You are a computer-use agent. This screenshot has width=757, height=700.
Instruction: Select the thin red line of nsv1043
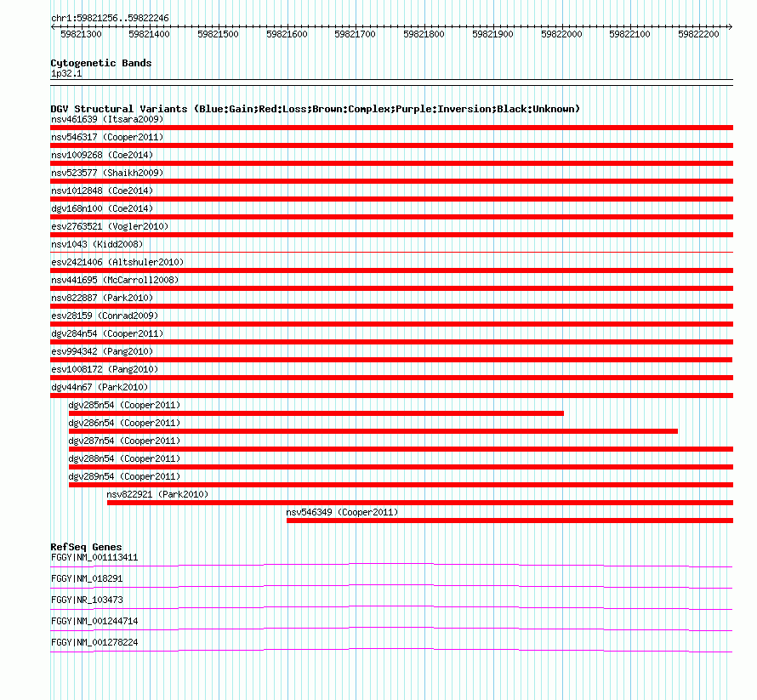[391, 252]
